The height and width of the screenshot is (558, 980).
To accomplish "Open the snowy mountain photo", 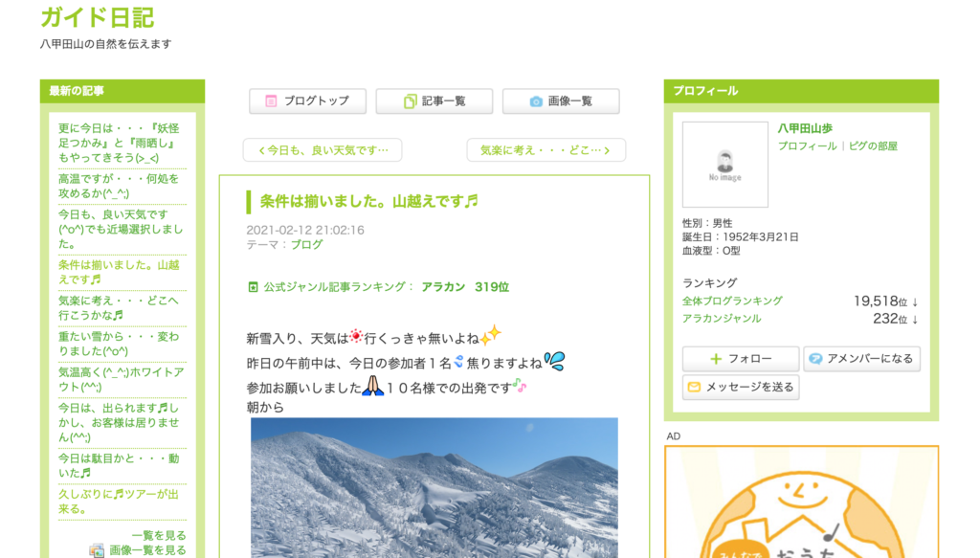I will tap(434, 487).
